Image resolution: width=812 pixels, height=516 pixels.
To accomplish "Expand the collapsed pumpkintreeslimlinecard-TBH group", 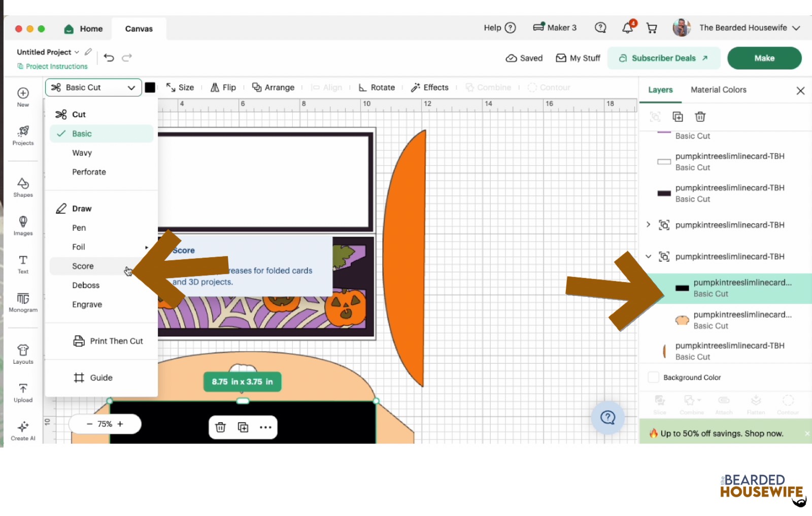I will pyautogui.click(x=648, y=224).
